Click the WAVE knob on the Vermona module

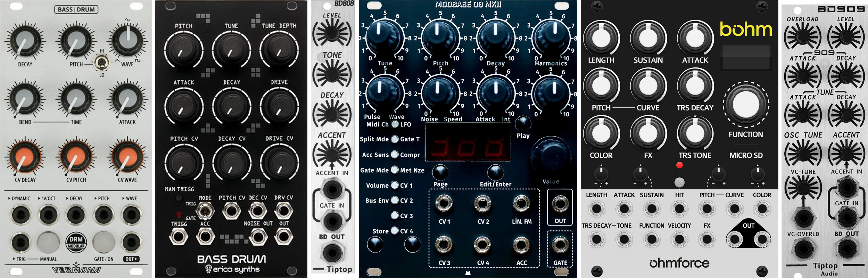(127, 41)
